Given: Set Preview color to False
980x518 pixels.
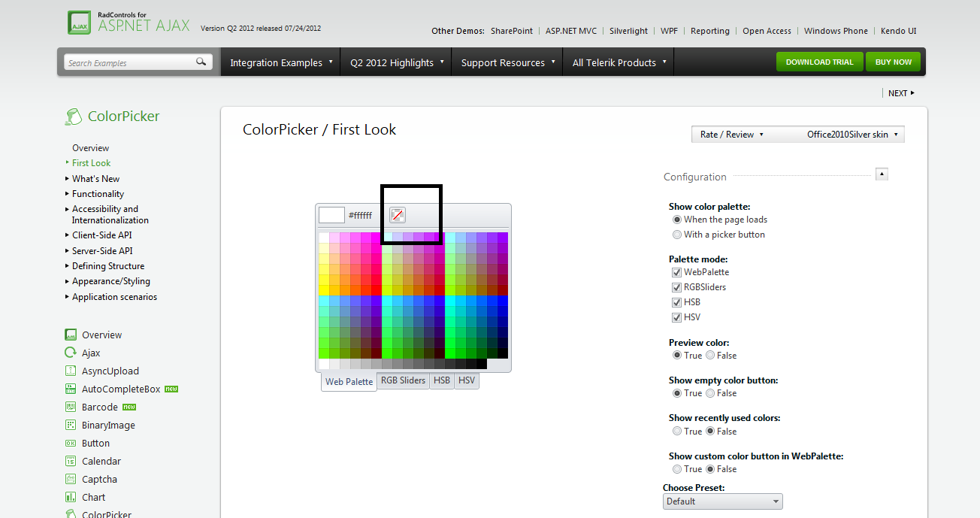Looking at the screenshot, I should pyautogui.click(x=710, y=356).
